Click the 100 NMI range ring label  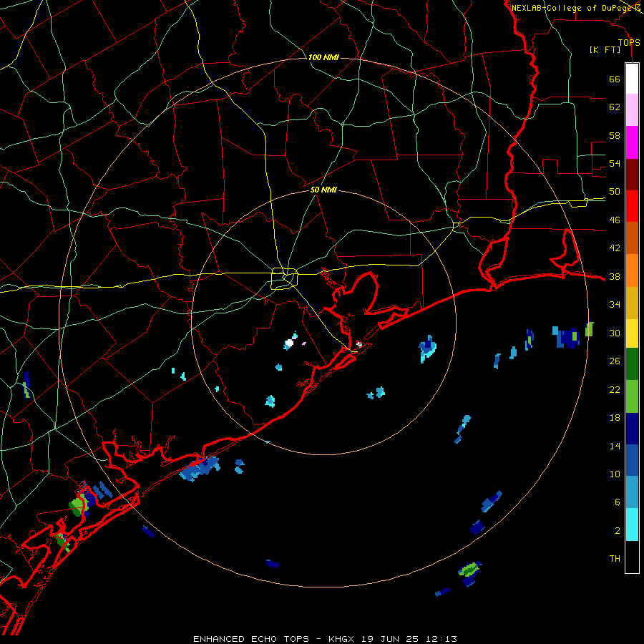323,57
